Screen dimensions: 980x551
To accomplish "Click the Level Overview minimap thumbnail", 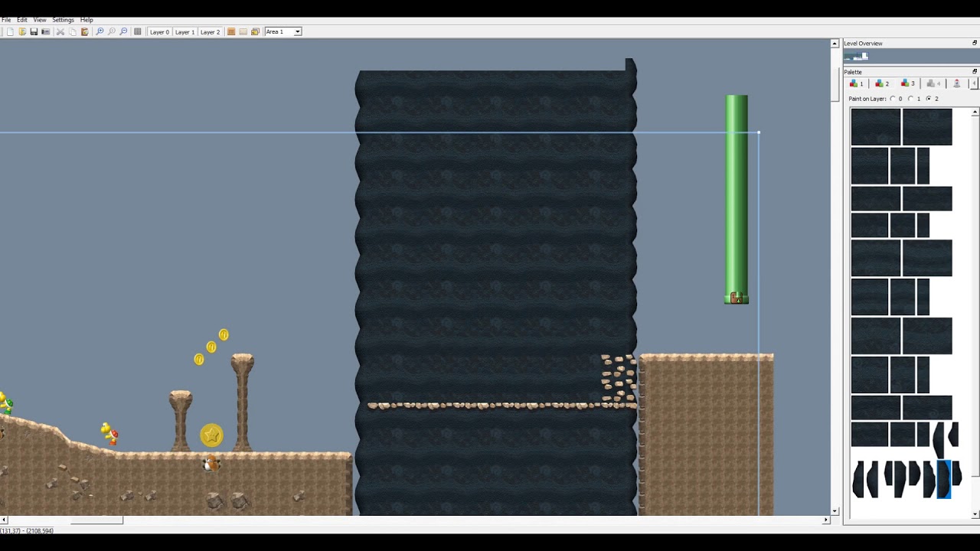I will [x=857, y=56].
